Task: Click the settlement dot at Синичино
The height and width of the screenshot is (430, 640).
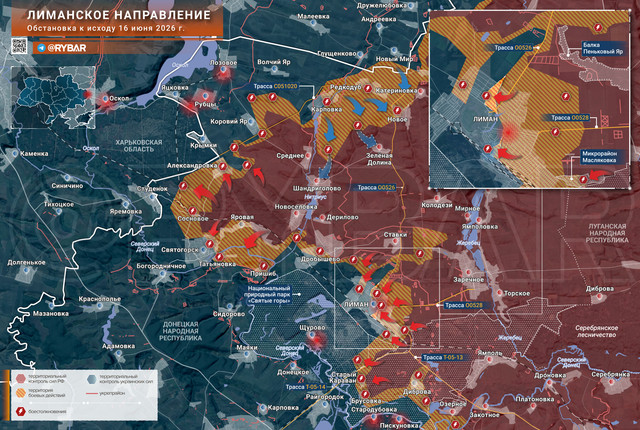Action: pos(67,177)
